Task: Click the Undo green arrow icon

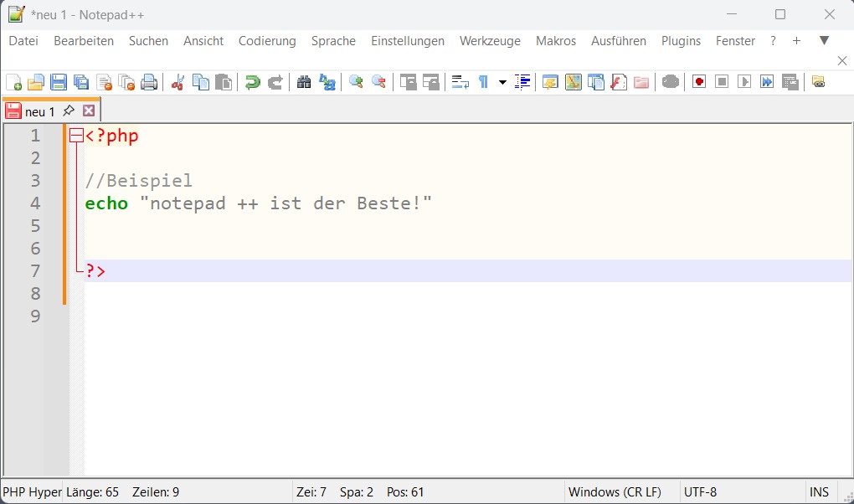Action: [x=252, y=82]
